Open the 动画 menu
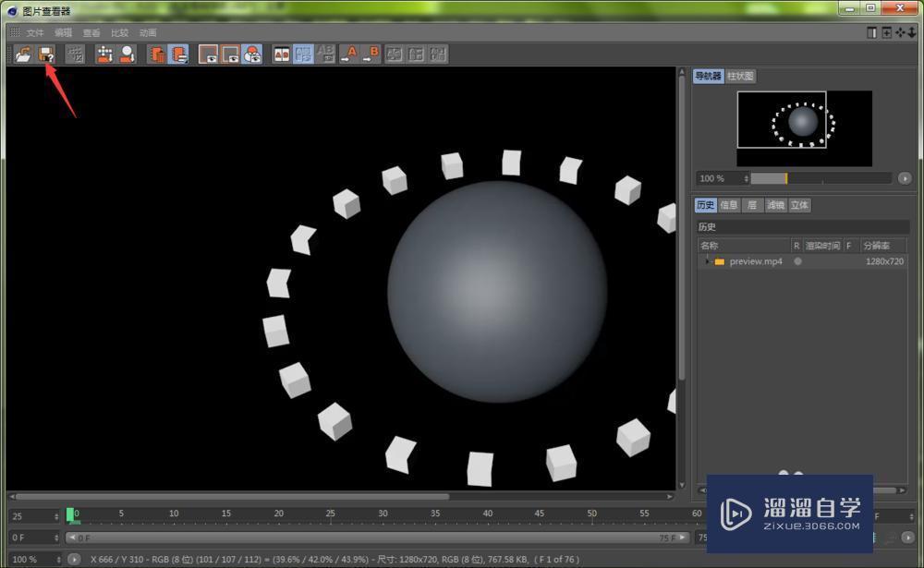This screenshot has height=568, width=924. pyautogui.click(x=148, y=32)
